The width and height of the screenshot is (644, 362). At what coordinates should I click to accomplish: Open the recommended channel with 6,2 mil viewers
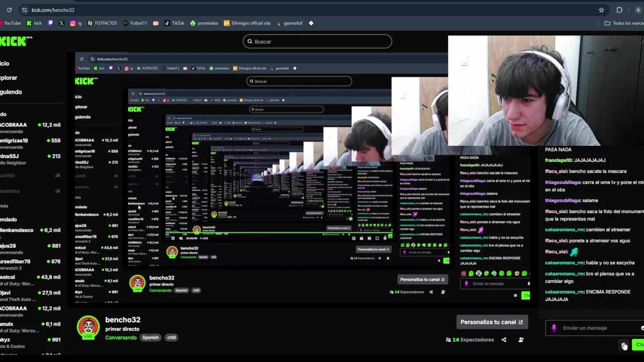[30, 233]
